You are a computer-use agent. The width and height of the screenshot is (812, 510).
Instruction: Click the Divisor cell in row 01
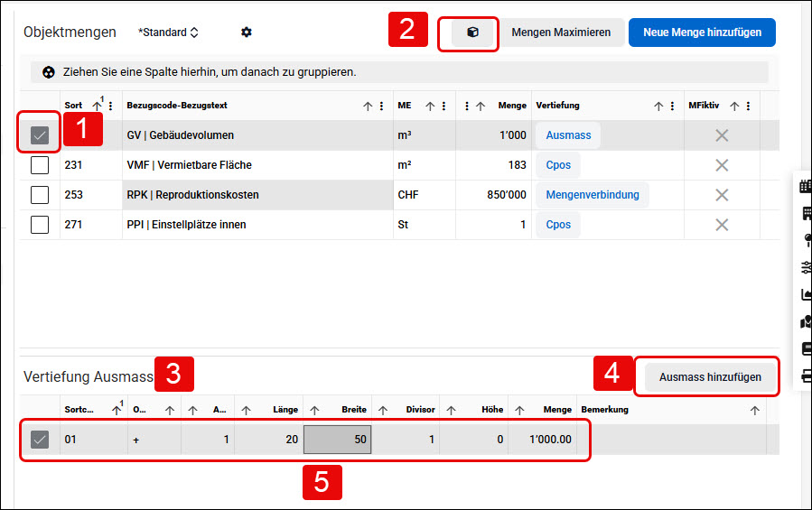[406, 440]
